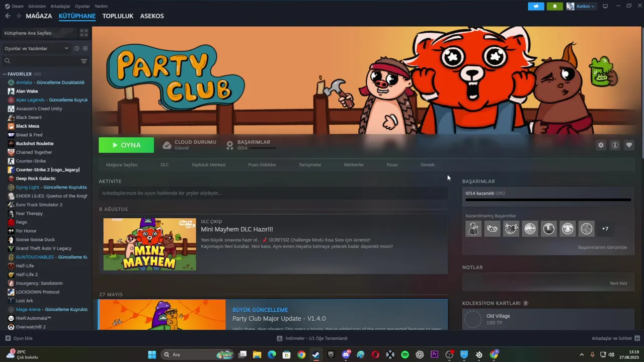
Task: Click Kütüphane Ana Sayfası
Action: point(28,33)
